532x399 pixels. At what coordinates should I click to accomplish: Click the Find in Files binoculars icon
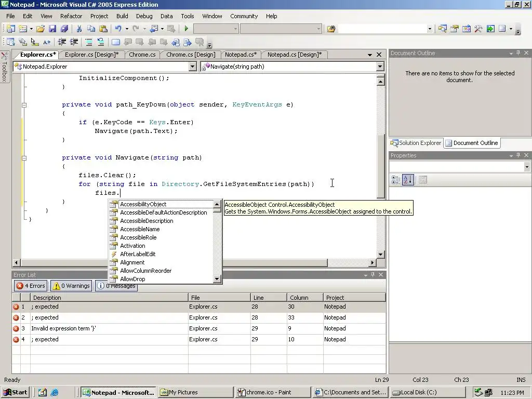pos(331,29)
